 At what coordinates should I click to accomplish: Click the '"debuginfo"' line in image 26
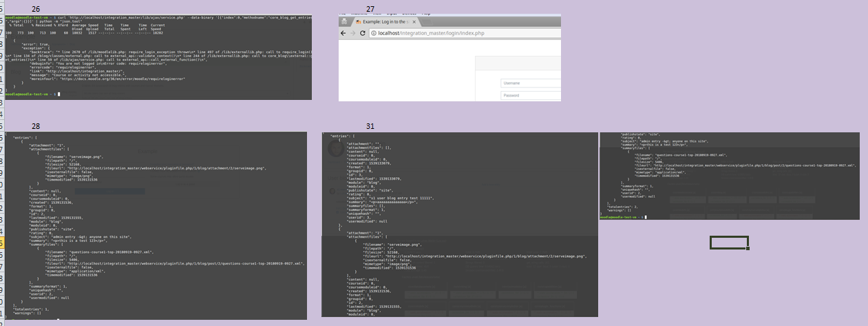tap(98, 63)
